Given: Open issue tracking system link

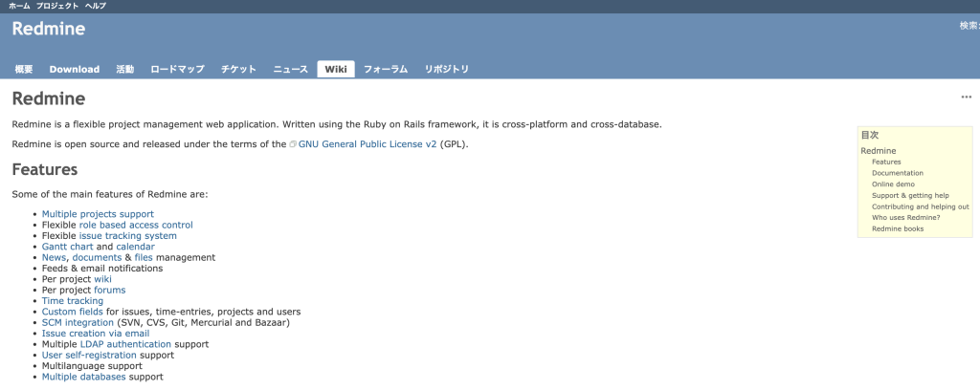Looking at the screenshot, I should [x=128, y=236].
